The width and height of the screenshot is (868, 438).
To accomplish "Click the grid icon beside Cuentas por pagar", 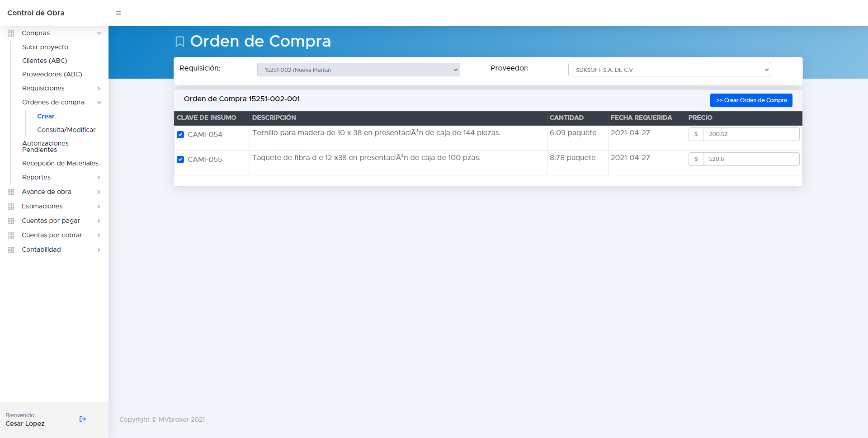I will [x=11, y=221].
